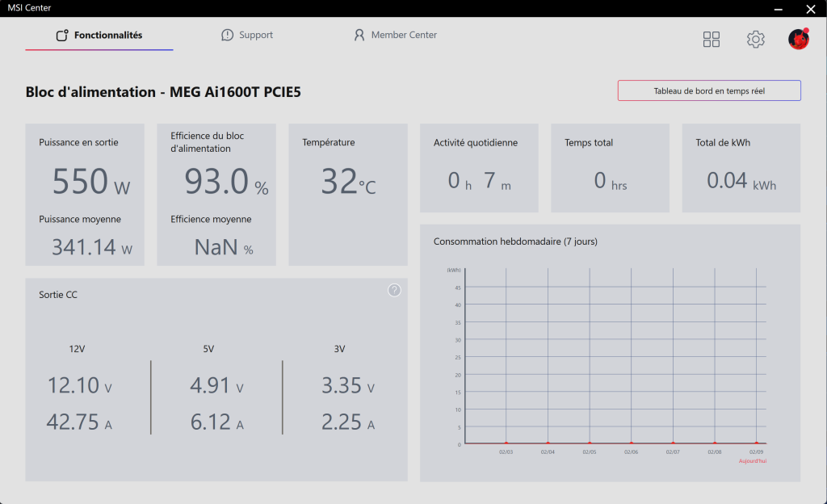Click the 0.04 kWh total value
The image size is (827, 504).
741,181
